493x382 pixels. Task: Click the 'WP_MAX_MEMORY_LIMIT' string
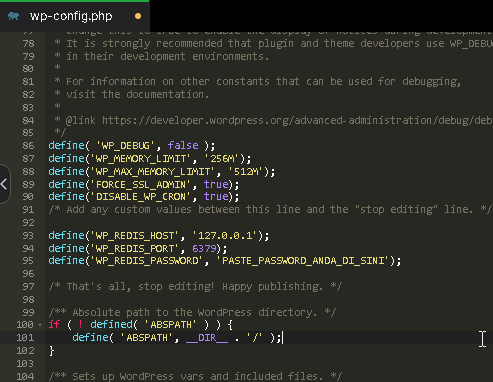[152, 172]
